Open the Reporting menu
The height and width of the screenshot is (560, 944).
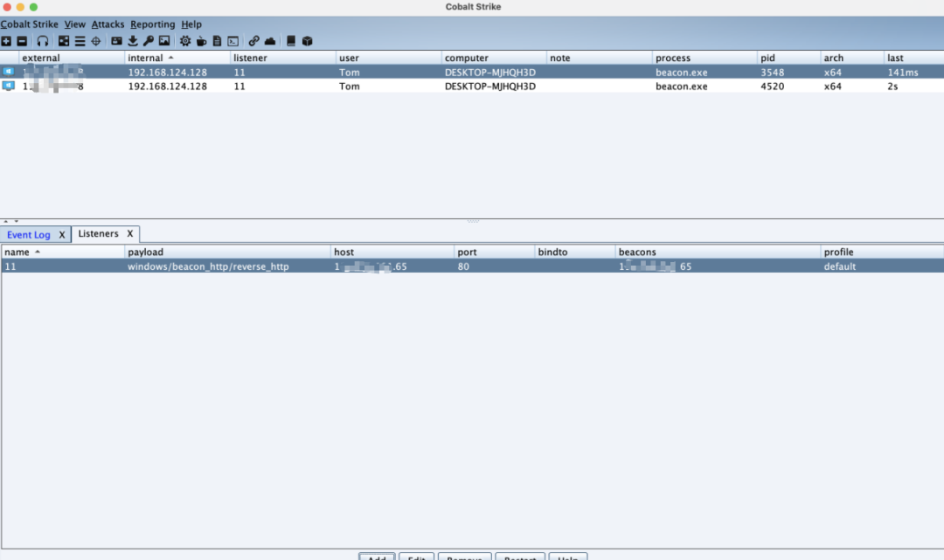click(x=152, y=24)
